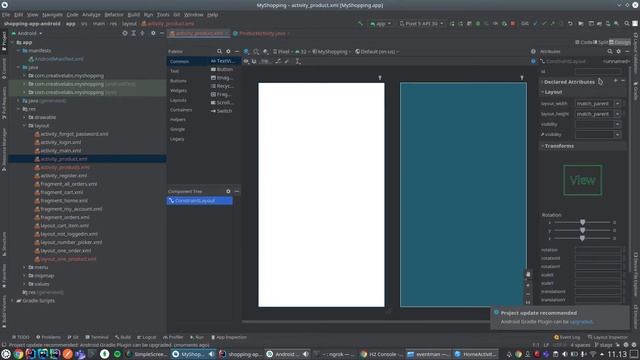Click the rotation x slider handle

pos(582,222)
